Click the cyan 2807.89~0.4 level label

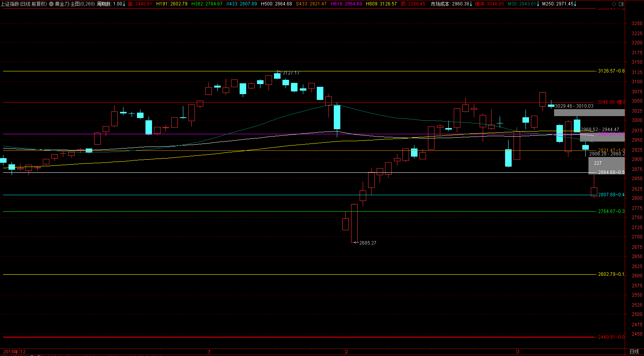tap(611, 195)
